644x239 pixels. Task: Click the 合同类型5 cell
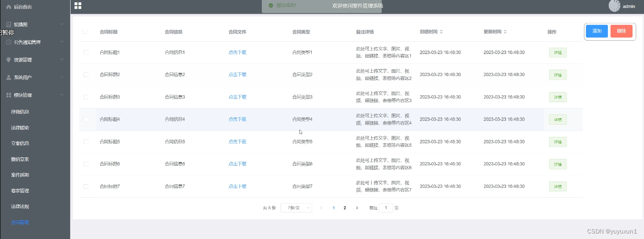303,142
